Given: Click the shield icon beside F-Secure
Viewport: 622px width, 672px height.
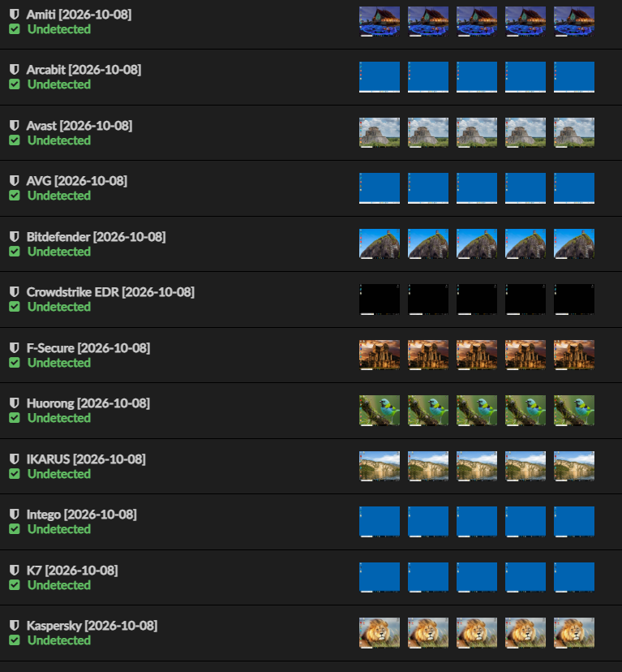Looking at the screenshot, I should coord(14,347).
